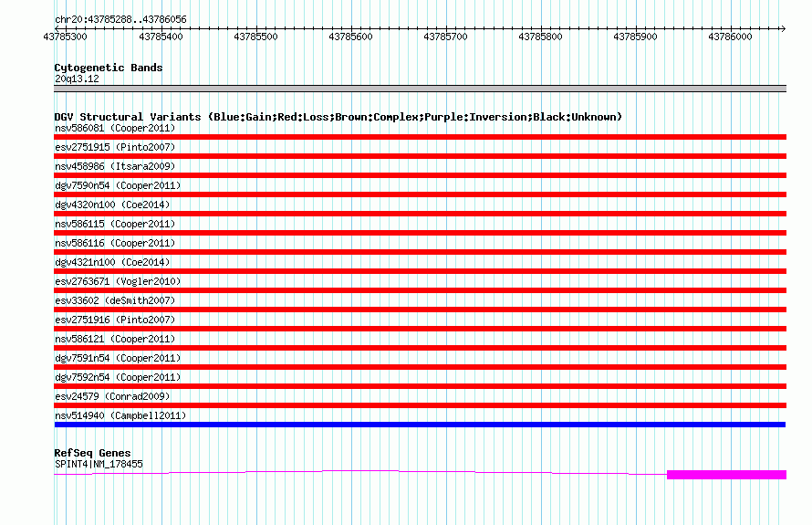Click the RefSeq Genes track title
Screen dimensions: 812x525
coord(92,453)
